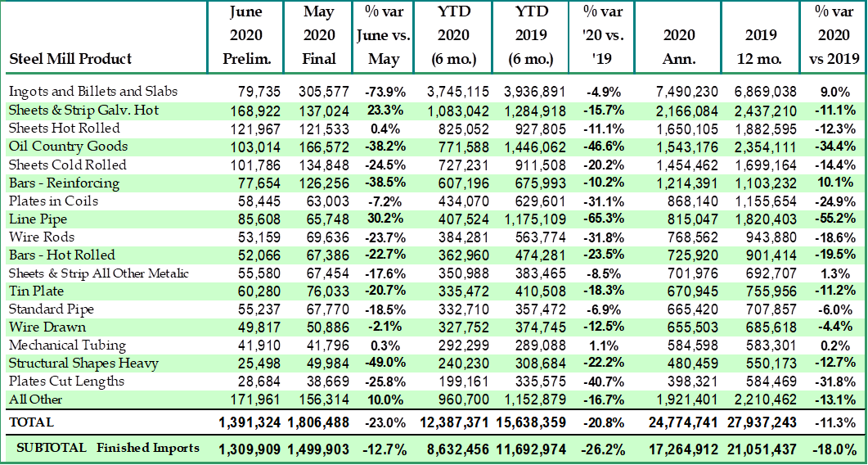Select the "TOTAL" row label
This screenshot has height=465, width=868.
pyautogui.click(x=31, y=422)
